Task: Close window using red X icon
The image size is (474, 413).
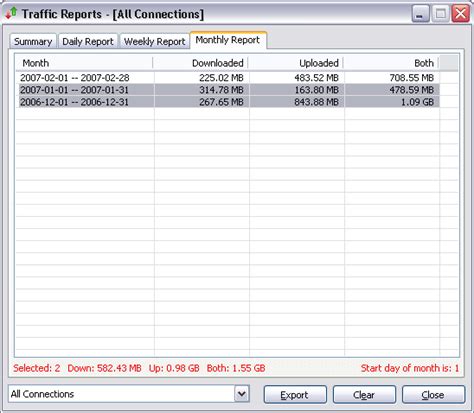Action: coord(461,14)
